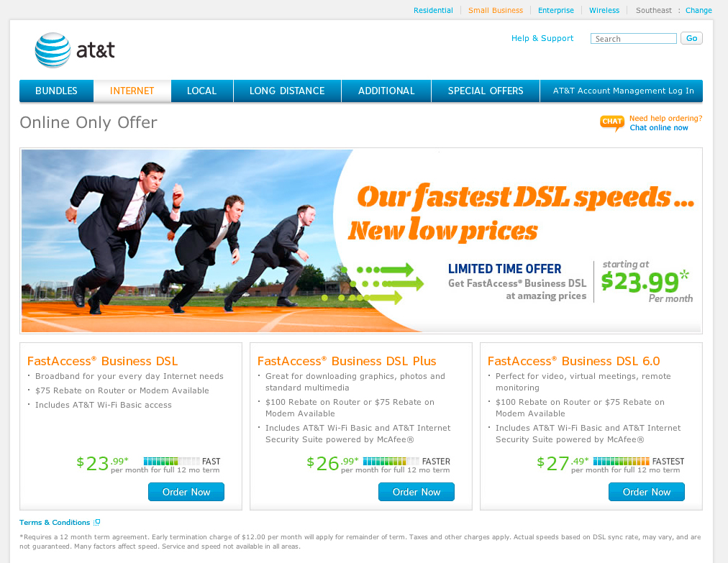Click the FAST speed meter bar
Screen dimensions: 728x563
[172, 462]
